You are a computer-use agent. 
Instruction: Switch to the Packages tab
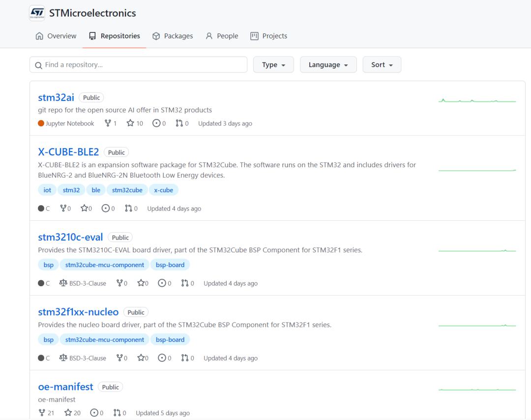tap(173, 36)
